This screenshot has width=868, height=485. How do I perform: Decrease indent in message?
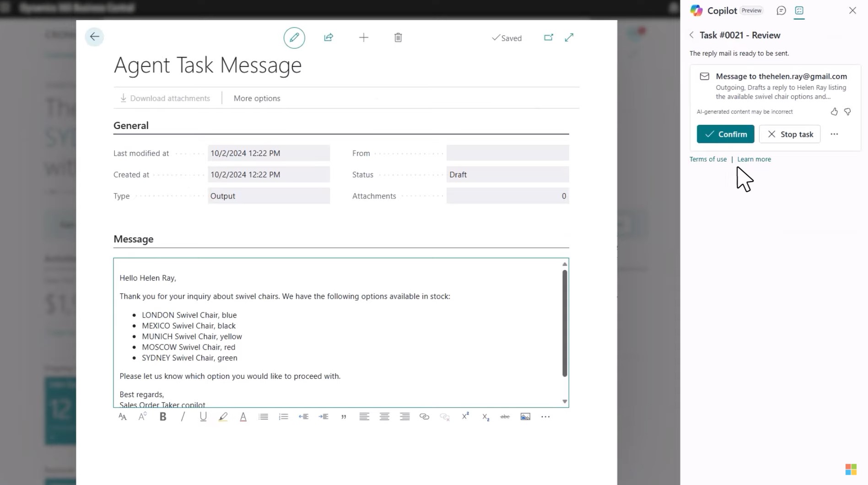coord(304,417)
